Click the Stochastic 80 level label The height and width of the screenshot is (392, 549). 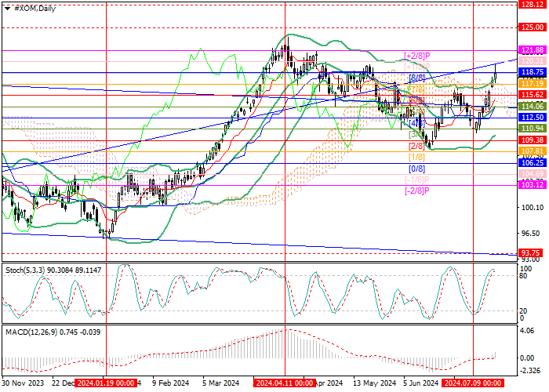click(x=524, y=276)
